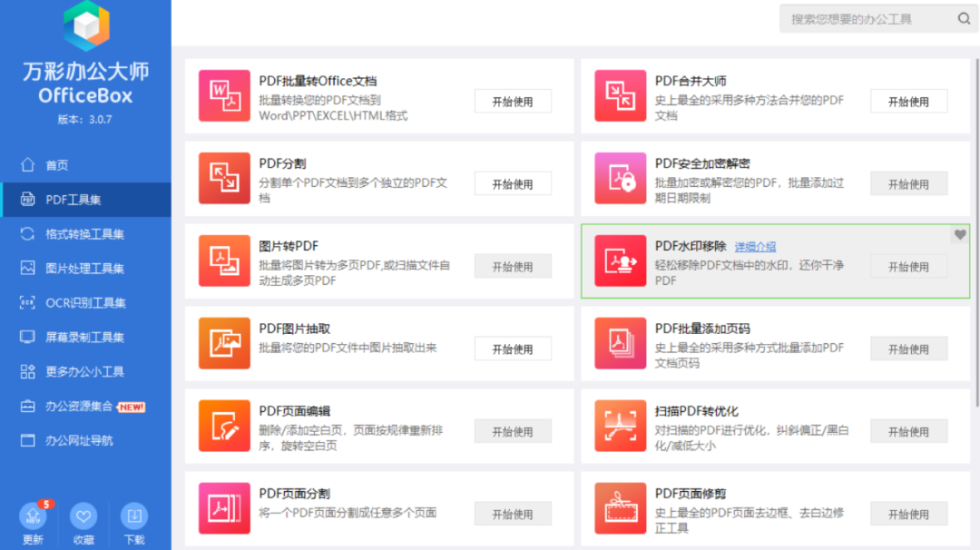Click the version text 版本: 3.0.7
Image resolution: width=980 pixels, height=550 pixels.
[x=85, y=120]
